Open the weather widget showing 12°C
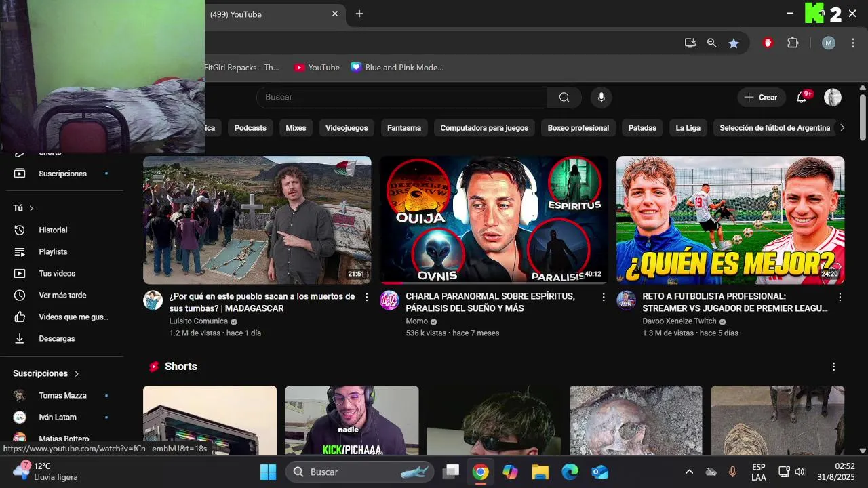Viewport: 868px width, 488px height. coord(45,472)
